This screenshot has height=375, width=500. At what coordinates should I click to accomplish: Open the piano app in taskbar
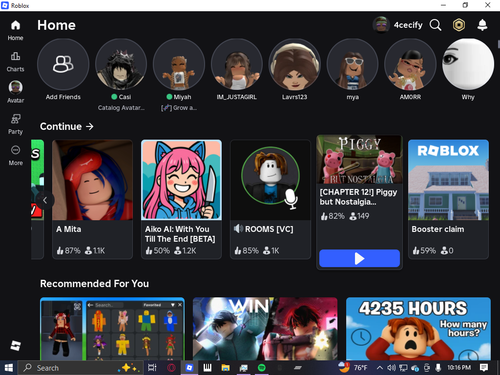pos(207,368)
